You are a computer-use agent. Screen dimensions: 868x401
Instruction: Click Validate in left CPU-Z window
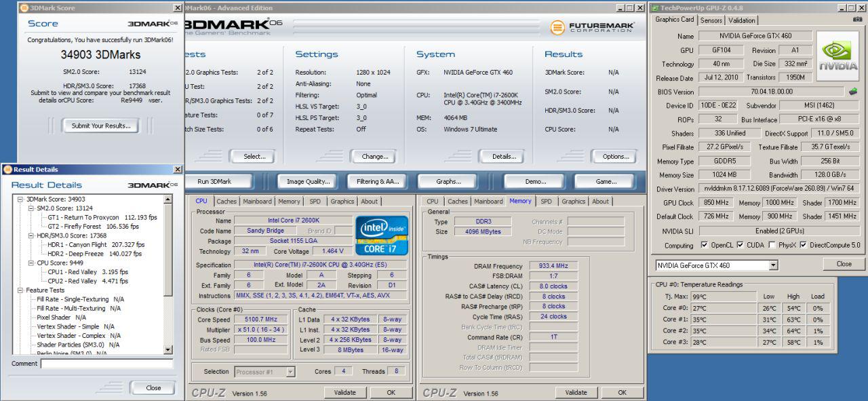(x=345, y=392)
